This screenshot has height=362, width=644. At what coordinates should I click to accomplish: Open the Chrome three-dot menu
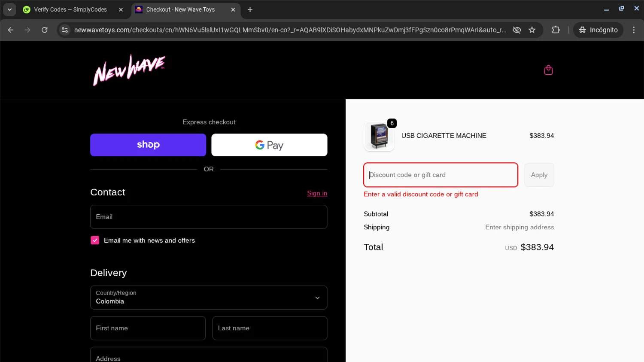(x=634, y=30)
